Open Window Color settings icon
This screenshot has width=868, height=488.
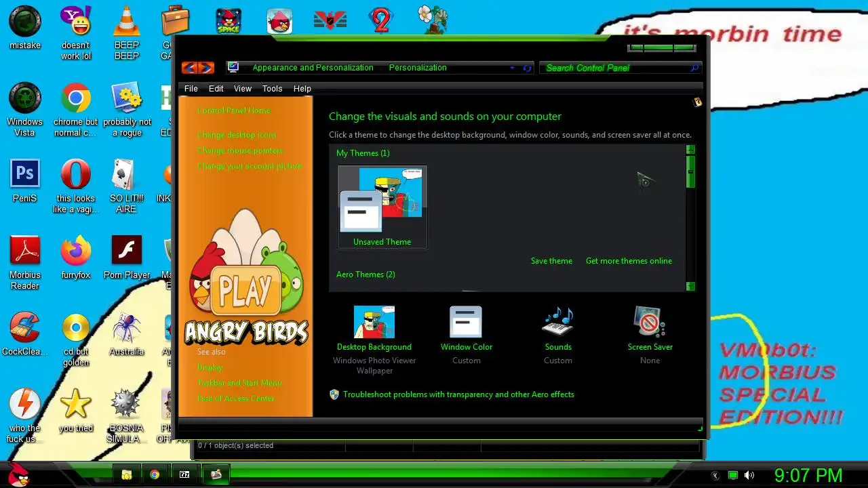coord(467,322)
